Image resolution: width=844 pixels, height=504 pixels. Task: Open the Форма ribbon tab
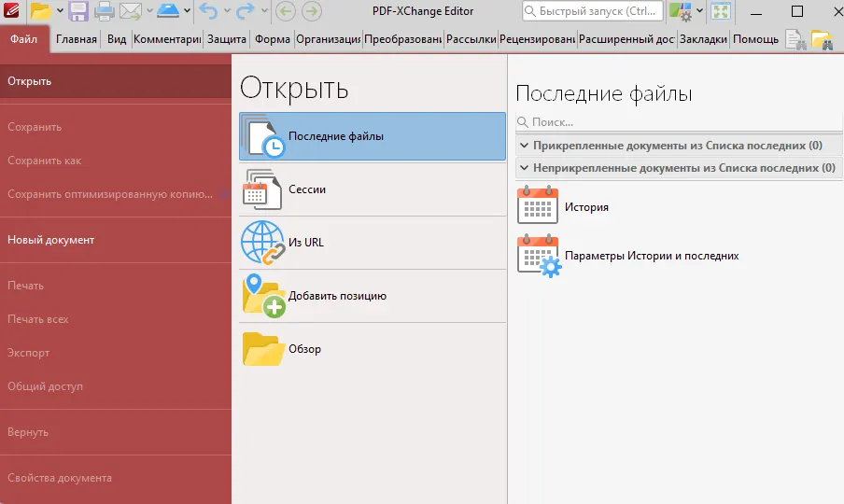tap(273, 39)
